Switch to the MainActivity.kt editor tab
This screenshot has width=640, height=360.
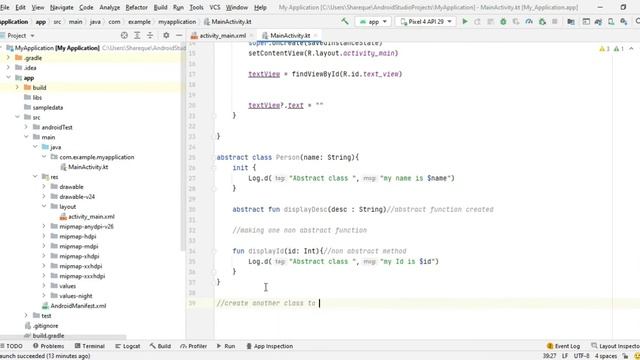tap(290, 36)
